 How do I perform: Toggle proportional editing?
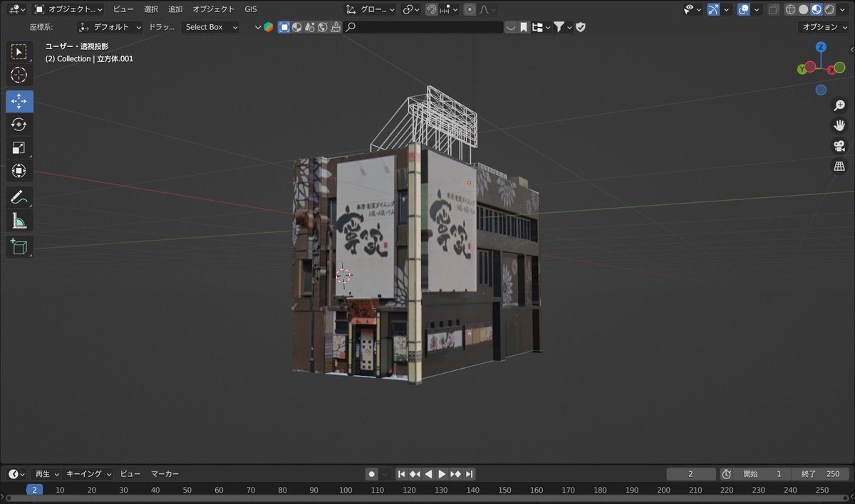pos(470,10)
